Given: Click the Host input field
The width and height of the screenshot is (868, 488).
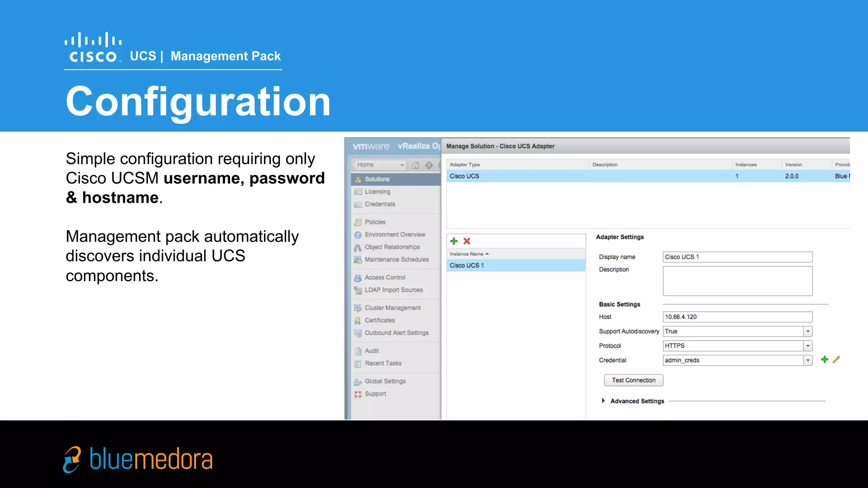Looking at the screenshot, I should 737,317.
